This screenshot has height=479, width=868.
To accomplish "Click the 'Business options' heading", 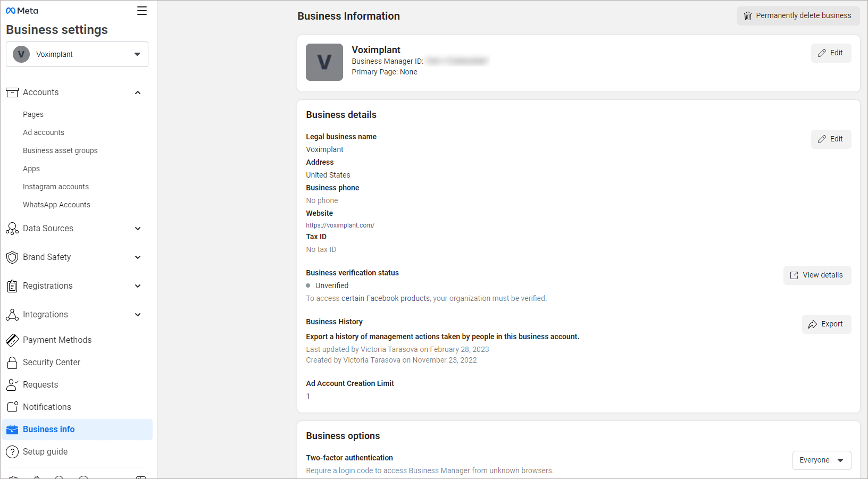I will click(x=343, y=436).
